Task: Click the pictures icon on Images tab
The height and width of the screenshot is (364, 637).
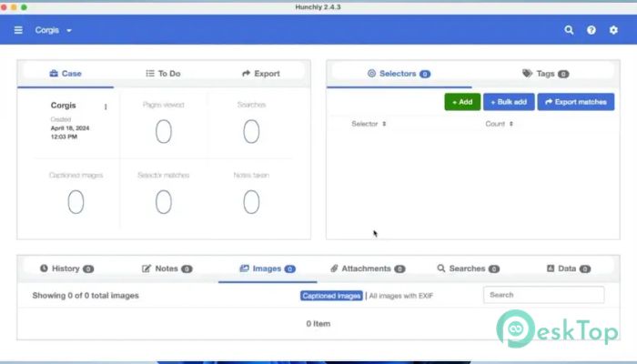Action: 244,268
